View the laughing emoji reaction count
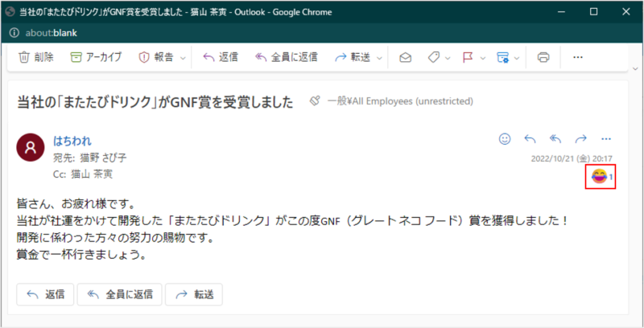 [x=603, y=176]
